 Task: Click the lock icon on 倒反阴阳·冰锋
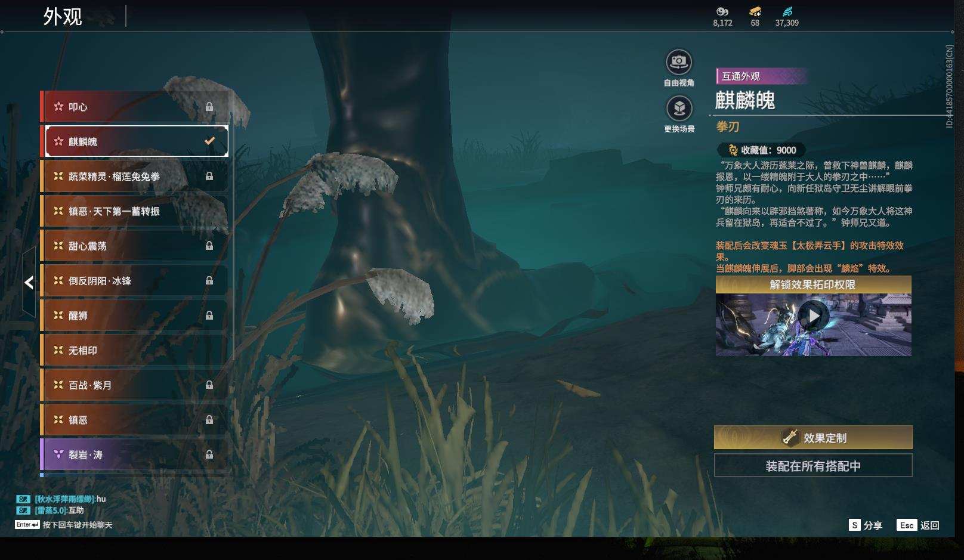209,280
